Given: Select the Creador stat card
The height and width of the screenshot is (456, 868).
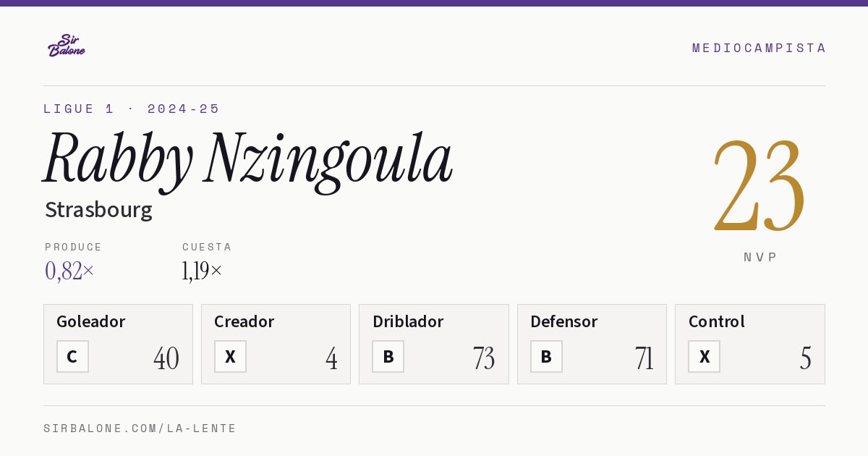Looking at the screenshot, I should 276,344.
